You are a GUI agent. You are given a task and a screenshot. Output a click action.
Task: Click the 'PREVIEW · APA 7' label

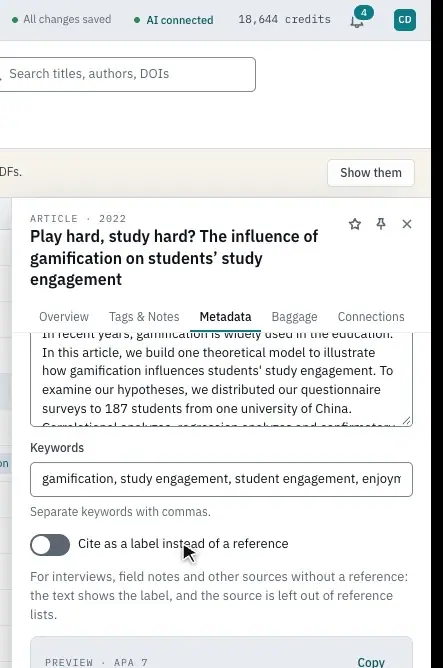[x=96, y=662]
